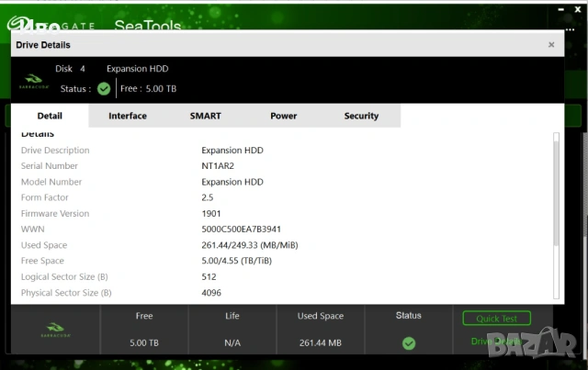Open the SMART tab

205,116
